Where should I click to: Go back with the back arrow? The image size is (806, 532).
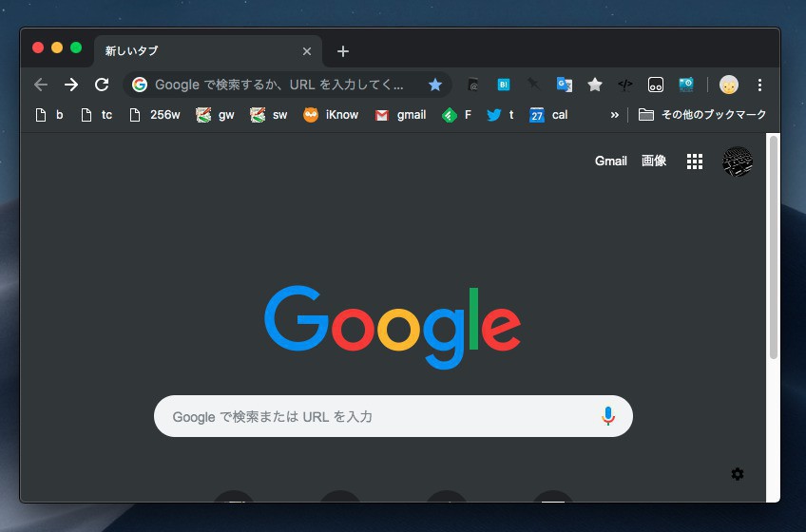[41, 85]
